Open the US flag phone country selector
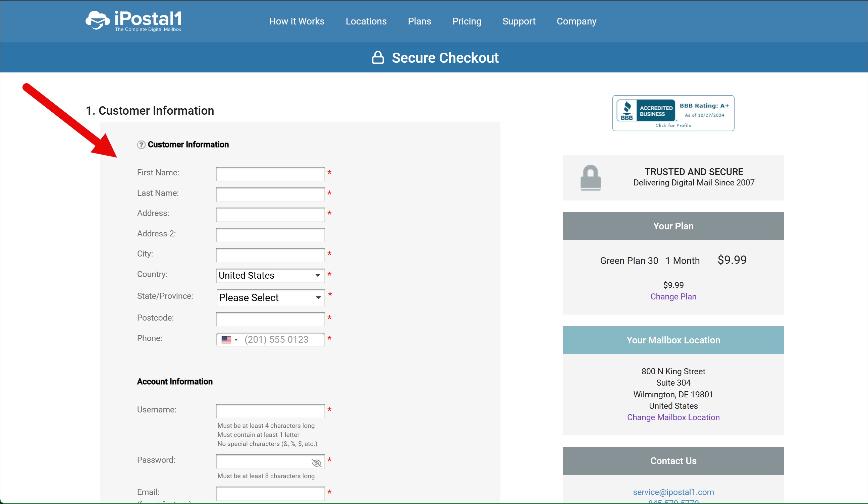Screen dimensions: 868x504 (229, 340)
